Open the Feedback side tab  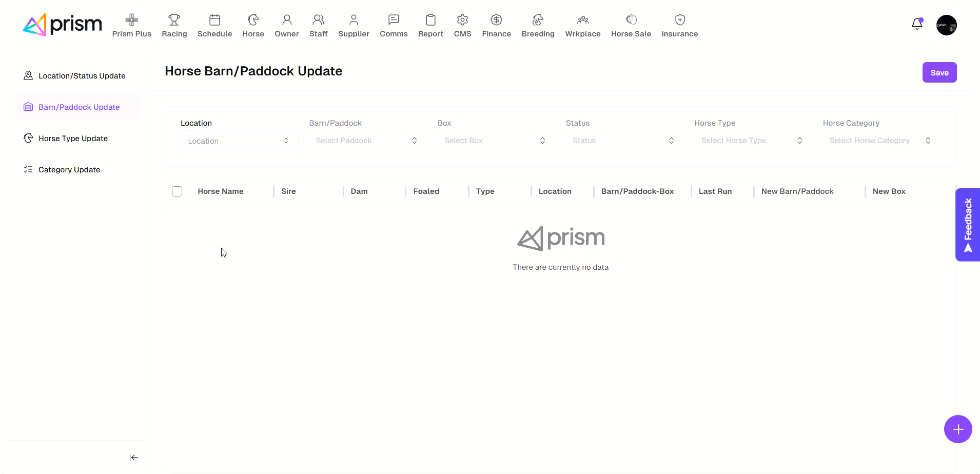(968, 225)
